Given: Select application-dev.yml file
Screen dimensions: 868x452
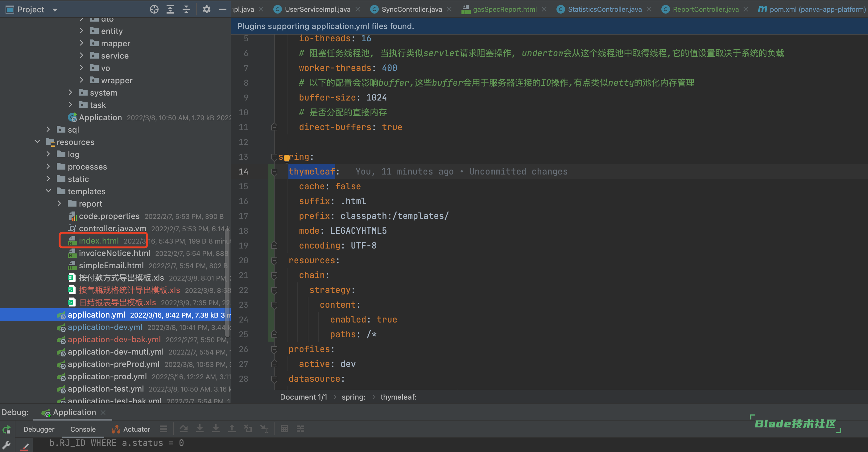Looking at the screenshot, I should tap(105, 327).
